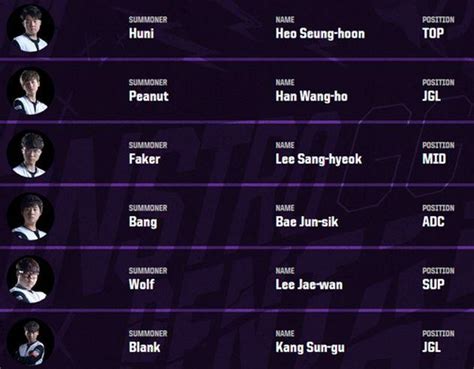The image size is (474, 369).
Task: Click the name Lee Sang-hyeok
Action: coord(318,159)
